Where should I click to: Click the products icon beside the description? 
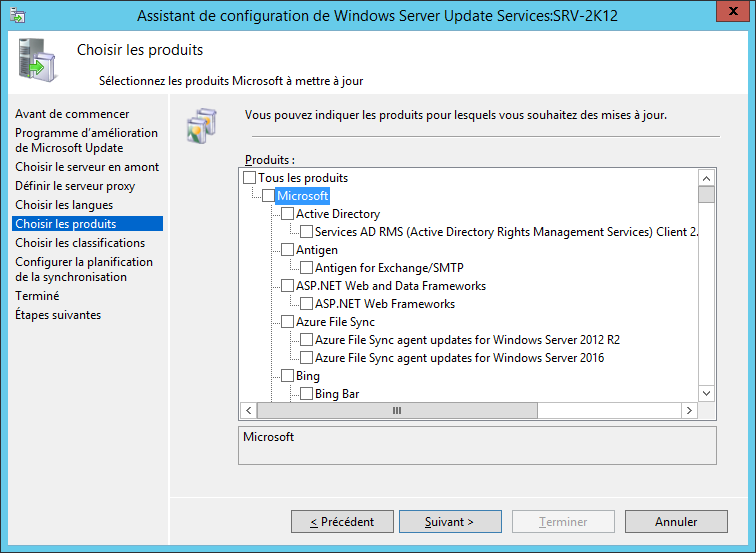pyautogui.click(x=202, y=125)
